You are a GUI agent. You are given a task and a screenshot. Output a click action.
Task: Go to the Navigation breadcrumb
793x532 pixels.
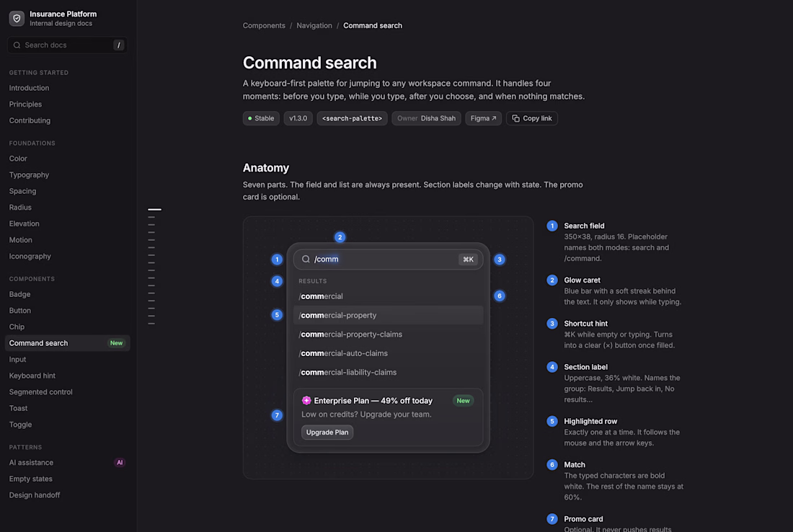coord(314,25)
